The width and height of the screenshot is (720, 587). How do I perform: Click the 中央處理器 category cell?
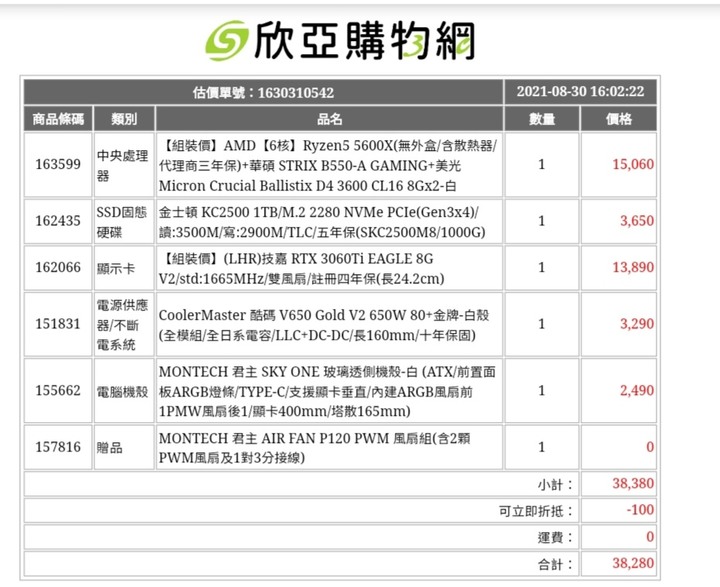pyautogui.click(x=122, y=165)
